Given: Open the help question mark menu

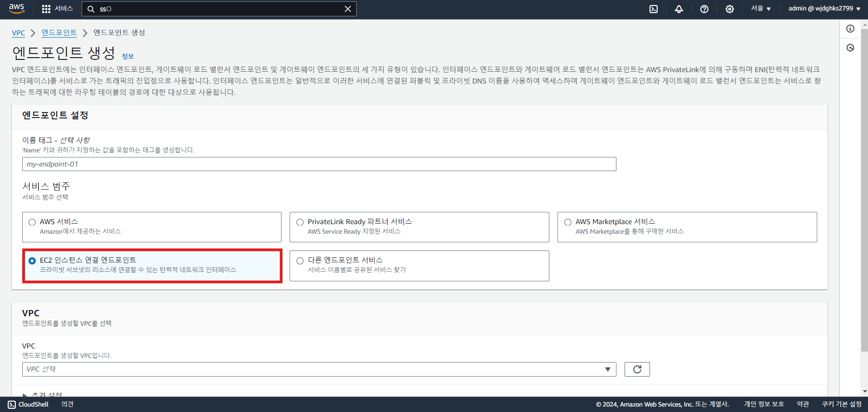Looking at the screenshot, I should 704,9.
